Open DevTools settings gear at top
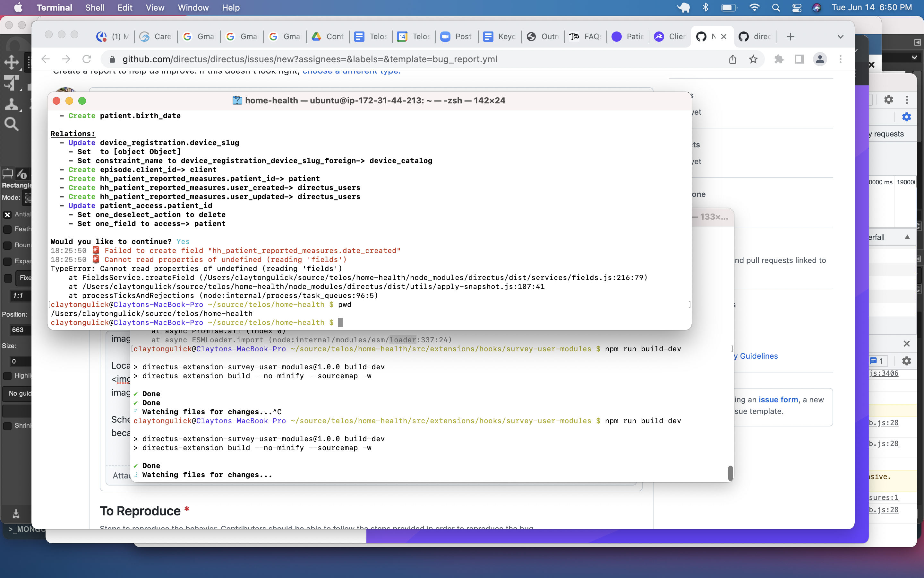This screenshot has width=924, height=578. (x=888, y=100)
